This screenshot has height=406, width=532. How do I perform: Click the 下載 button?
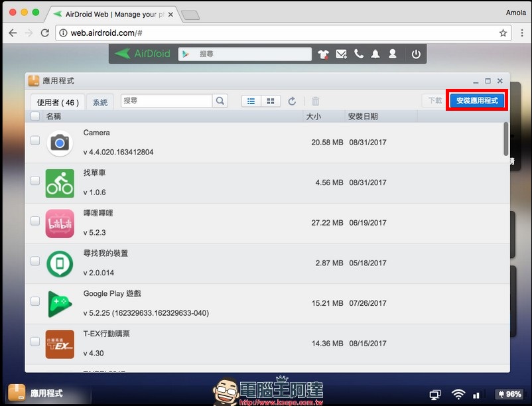(x=435, y=101)
